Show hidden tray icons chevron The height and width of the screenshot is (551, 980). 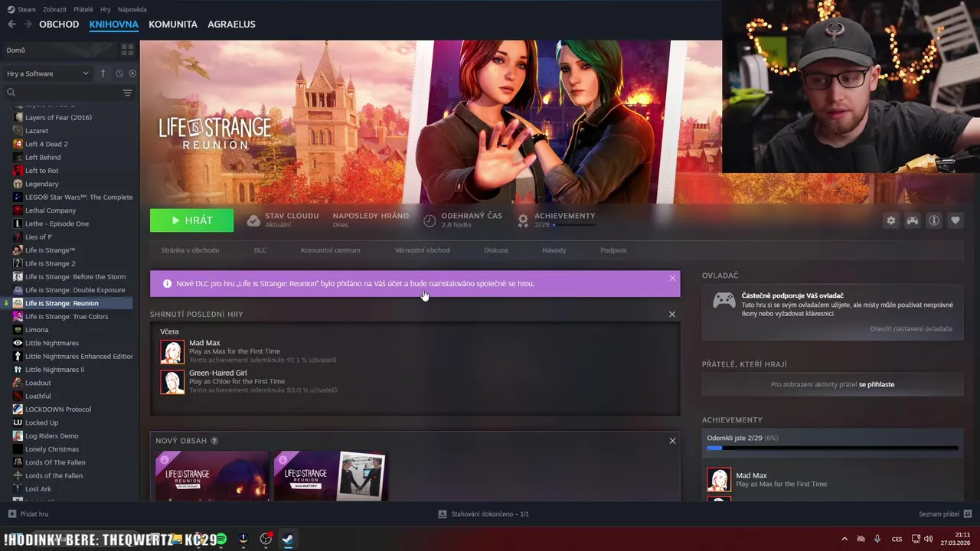click(844, 539)
